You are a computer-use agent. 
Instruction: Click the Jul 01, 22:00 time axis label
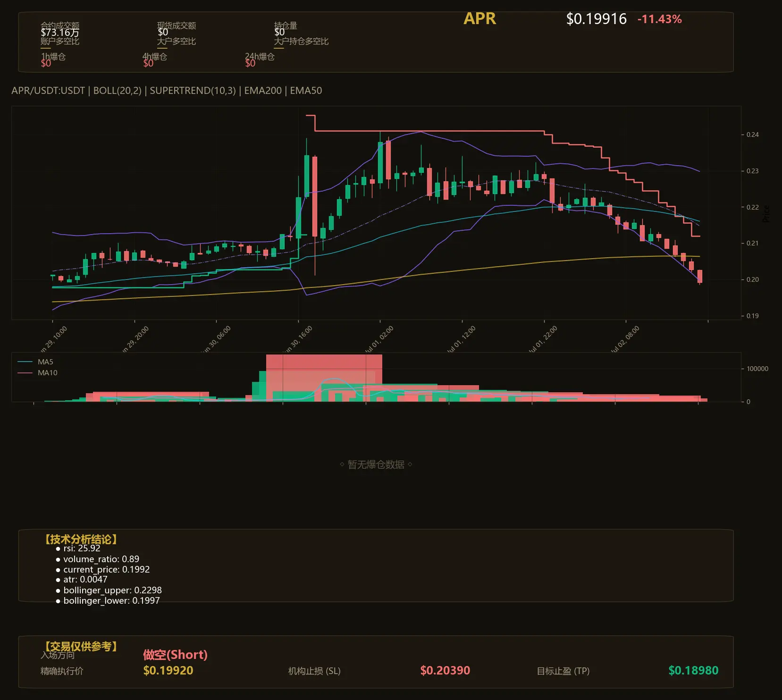point(543,339)
